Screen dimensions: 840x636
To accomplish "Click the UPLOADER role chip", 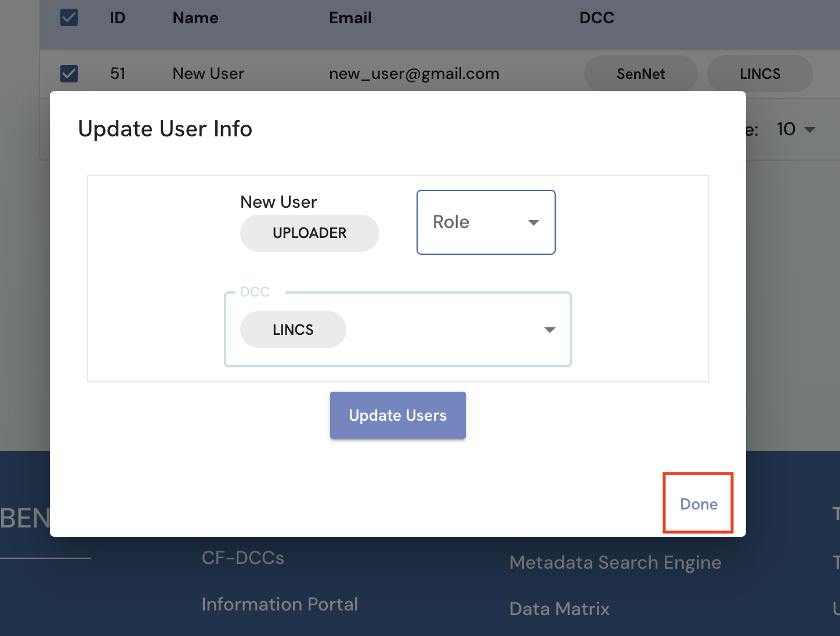I will [309, 233].
